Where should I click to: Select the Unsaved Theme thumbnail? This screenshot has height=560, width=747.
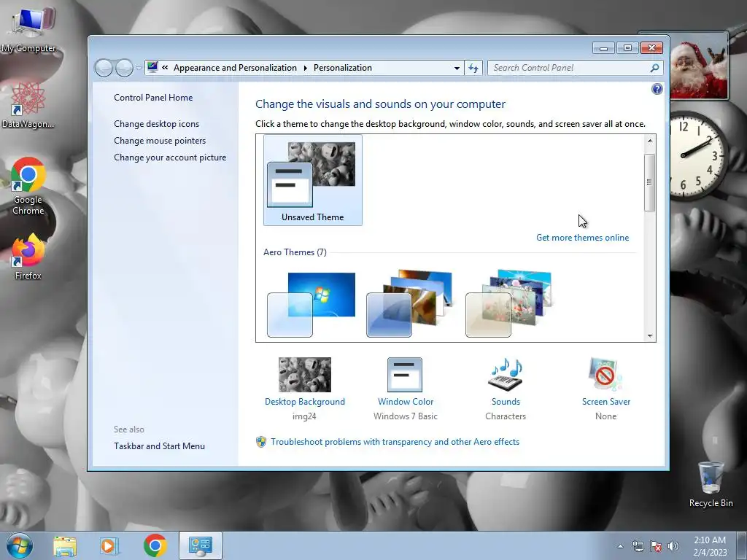(312, 180)
